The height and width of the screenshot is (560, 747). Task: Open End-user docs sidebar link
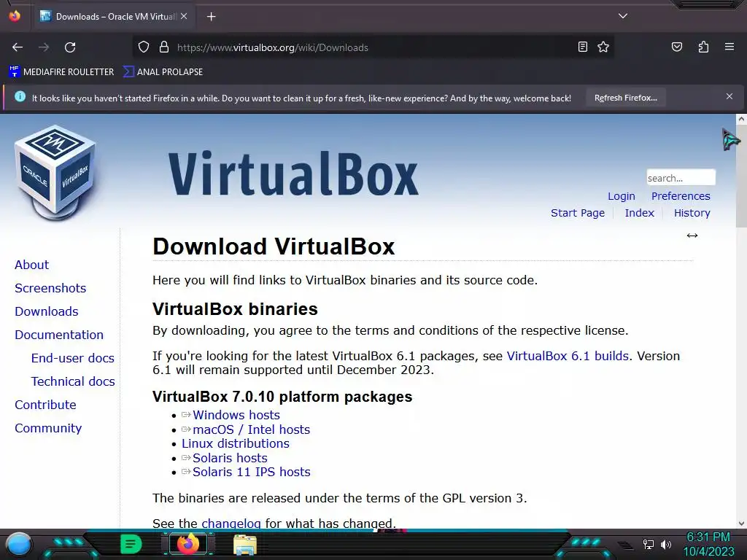[73, 358]
